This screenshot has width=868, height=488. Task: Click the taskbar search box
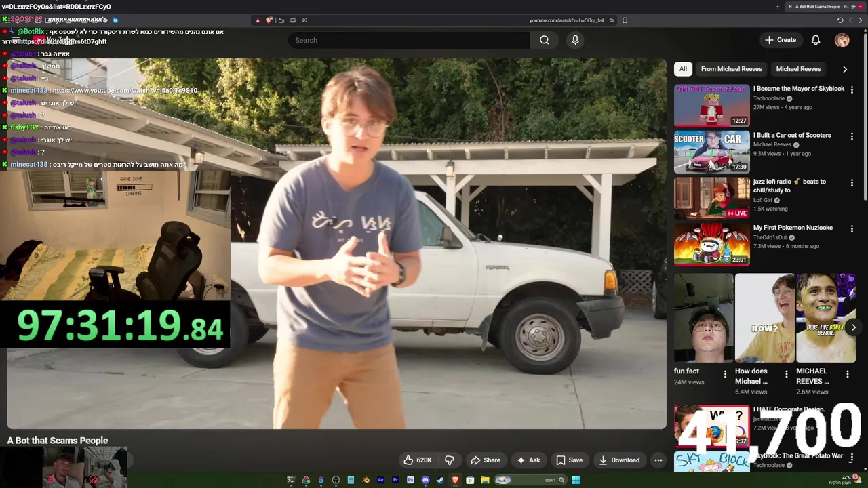tap(531, 480)
